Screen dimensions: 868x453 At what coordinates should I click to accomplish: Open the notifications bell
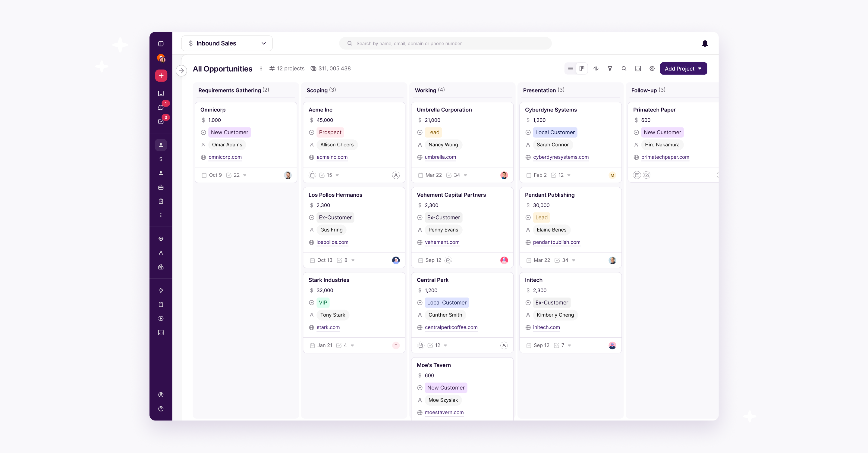[x=705, y=43]
